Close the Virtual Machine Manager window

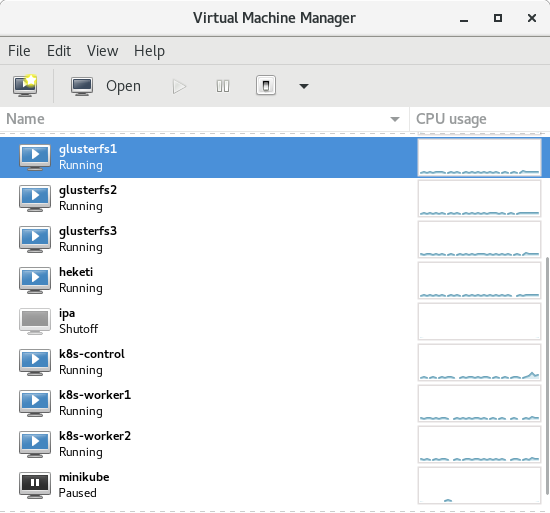point(532,18)
